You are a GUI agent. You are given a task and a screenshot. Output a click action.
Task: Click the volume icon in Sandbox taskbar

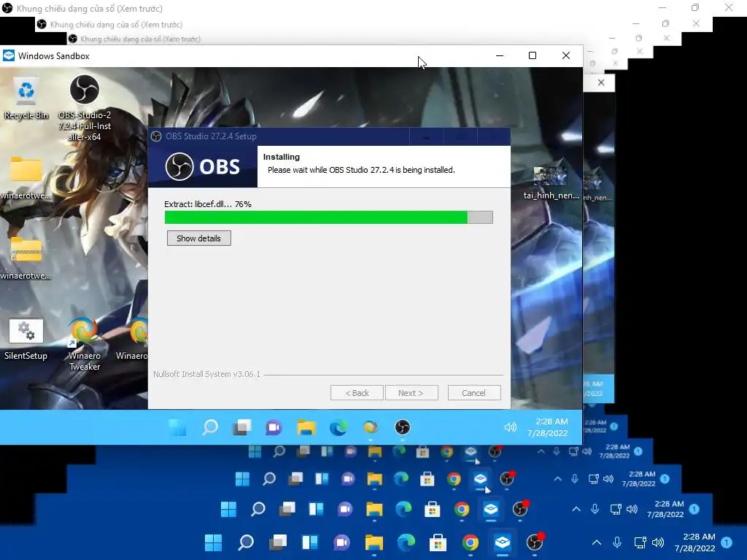coord(510,427)
